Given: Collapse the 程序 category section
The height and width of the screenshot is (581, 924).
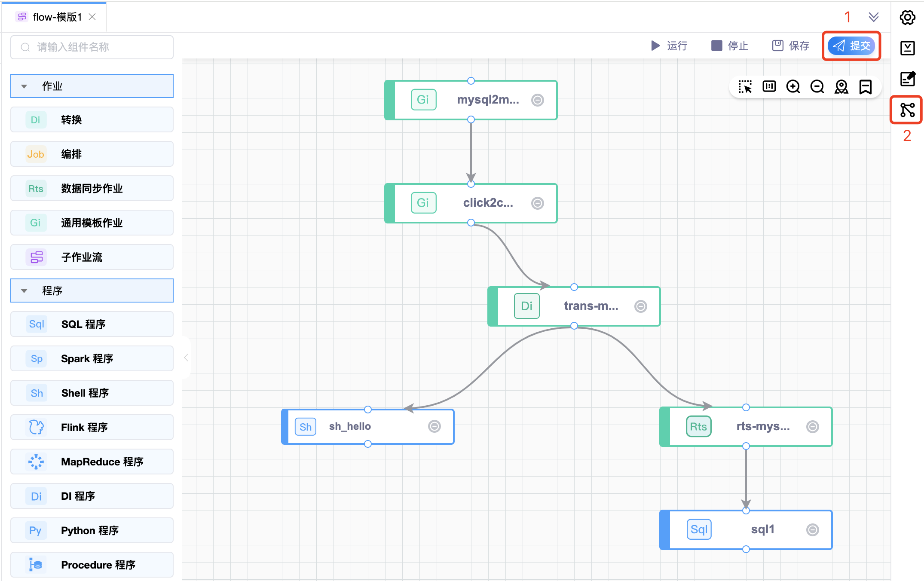Looking at the screenshot, I should (x=24, y=291).
